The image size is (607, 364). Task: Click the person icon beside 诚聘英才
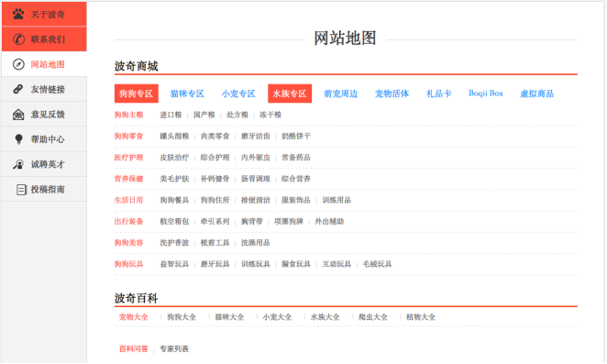(18, 164)
